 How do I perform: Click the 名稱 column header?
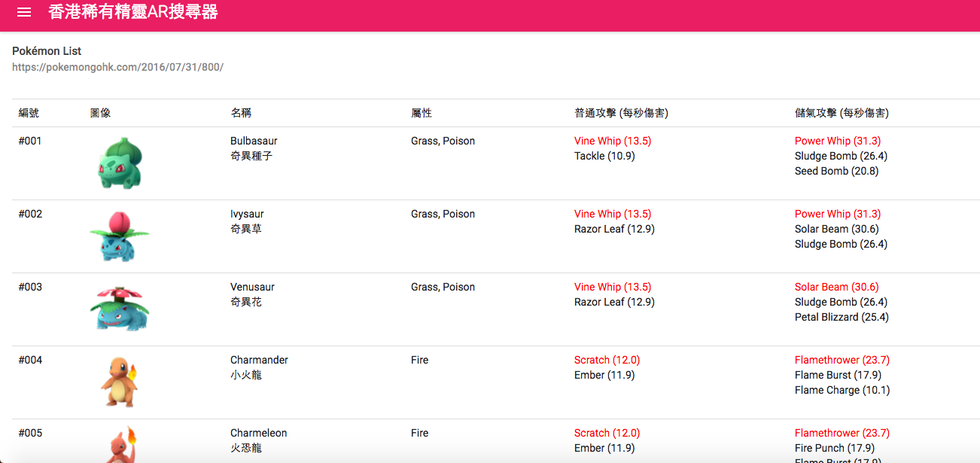(241, 113)
